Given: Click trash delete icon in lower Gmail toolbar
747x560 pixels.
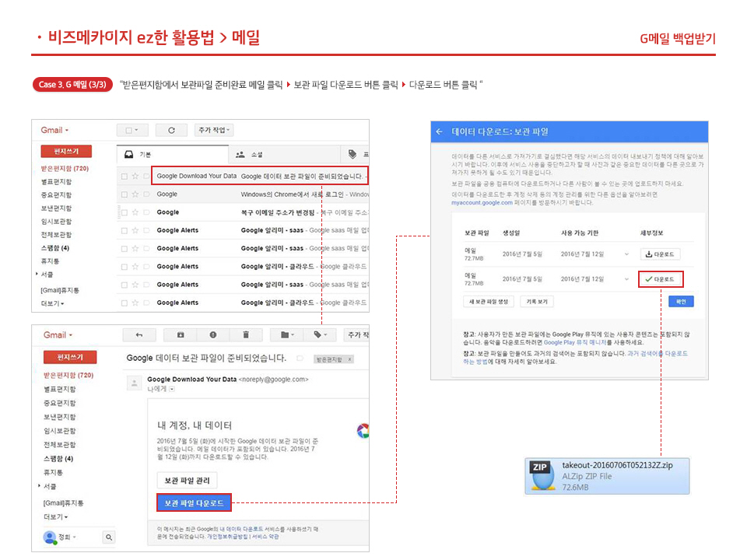Looking at the screenshot, I should [x=246, y=334].
